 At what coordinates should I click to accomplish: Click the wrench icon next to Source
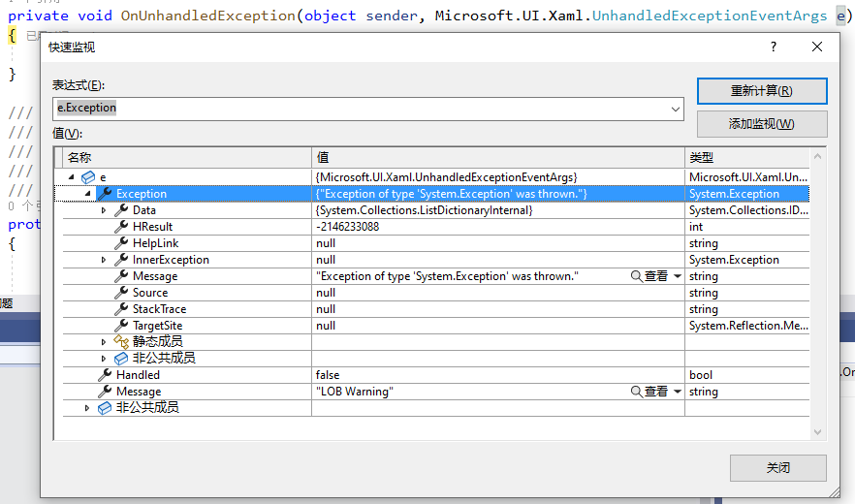click(121, 293)
